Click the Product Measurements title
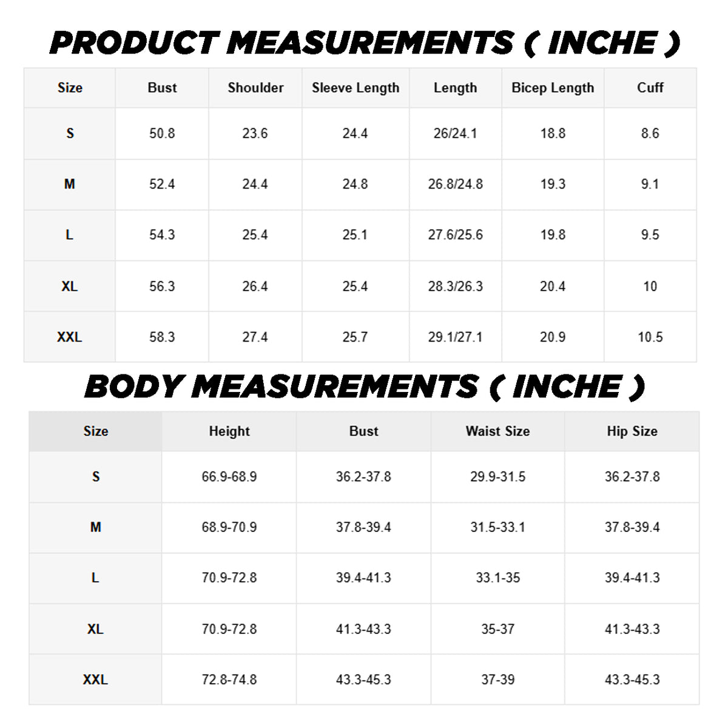 [x=364, y=43]
